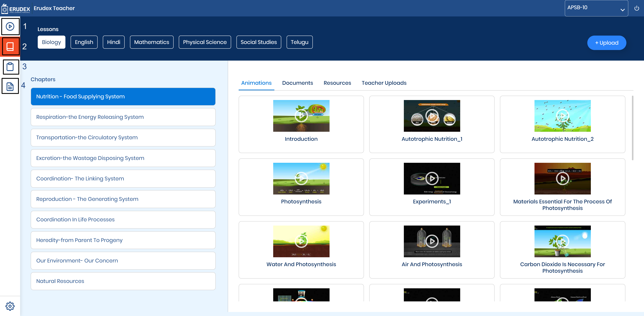The width and height of the screenshot is (644, 316).
Task: Expand the APSB-10 class dropdown
Action: (x=596, y=8)
